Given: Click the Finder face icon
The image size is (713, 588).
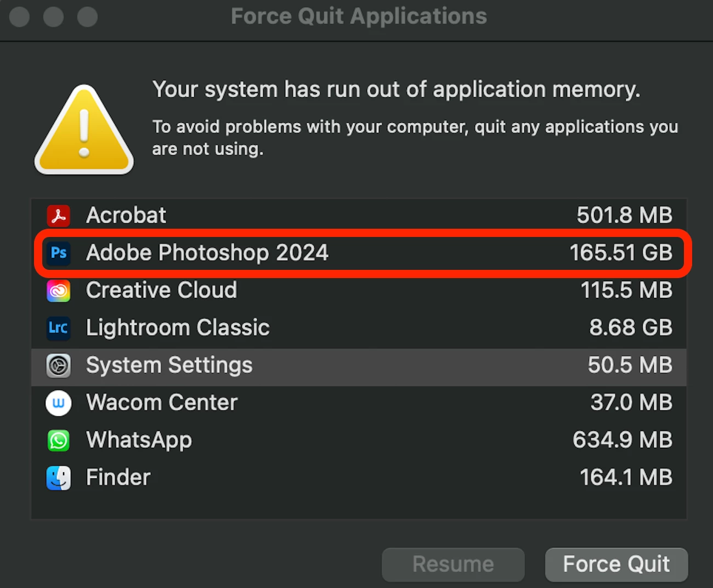Looking at the screenshot, I should [58, 478].
